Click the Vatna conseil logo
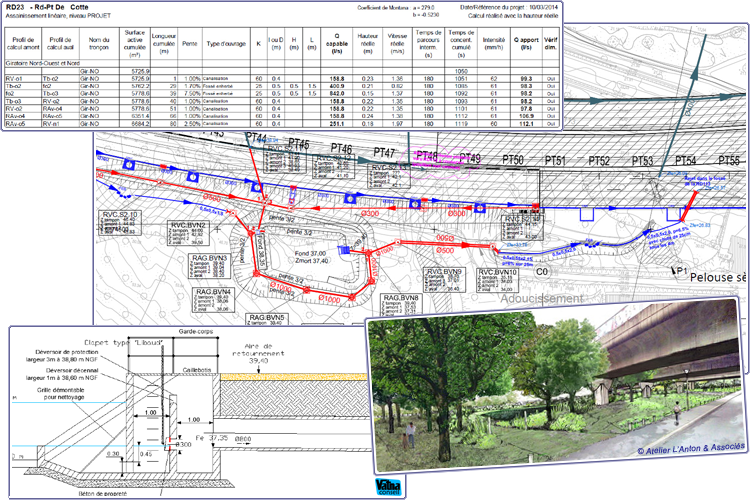750x500 pixels. (388, 488)
